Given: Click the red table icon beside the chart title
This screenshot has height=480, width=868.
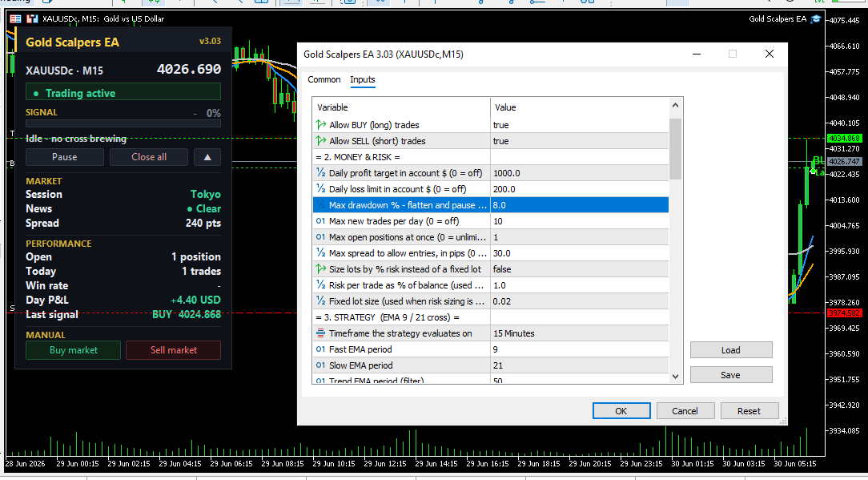Looking at the screenshot, I should tap(15, 19).
